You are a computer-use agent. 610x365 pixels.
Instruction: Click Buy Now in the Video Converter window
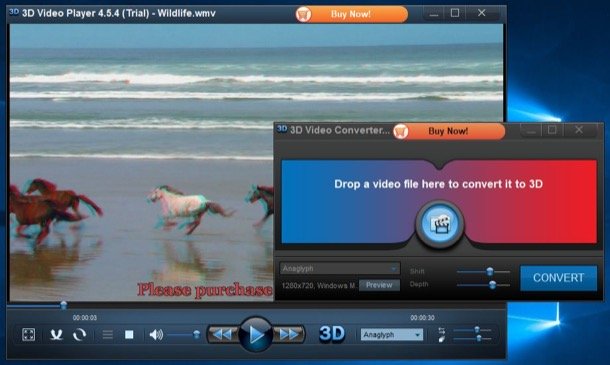point(449,131)
